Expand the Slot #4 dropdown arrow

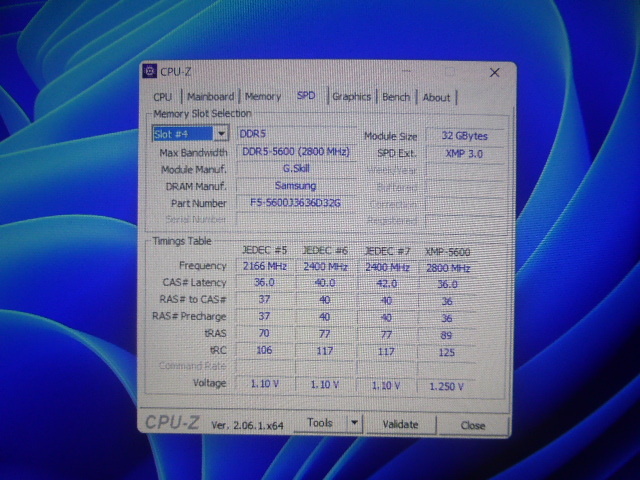pyautogui.click(x=221, y=133)
